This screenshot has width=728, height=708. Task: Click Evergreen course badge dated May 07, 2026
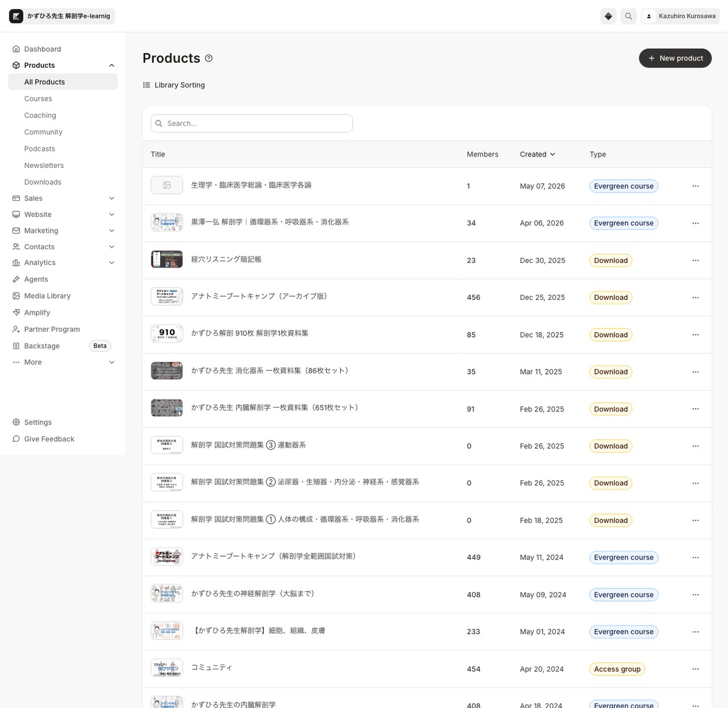624,186
